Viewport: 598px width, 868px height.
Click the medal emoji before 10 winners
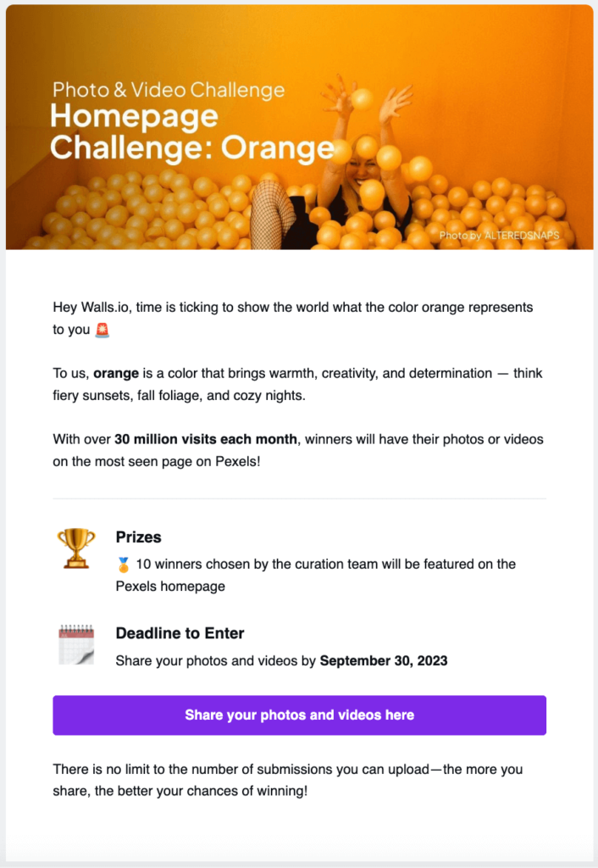125,564
